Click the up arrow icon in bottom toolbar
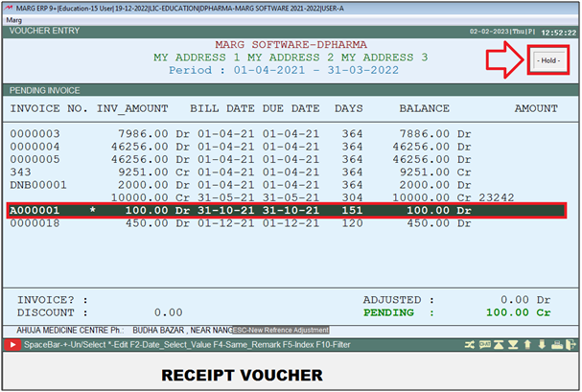Viewport: 582px width, 392px height. tap(527, 345)
